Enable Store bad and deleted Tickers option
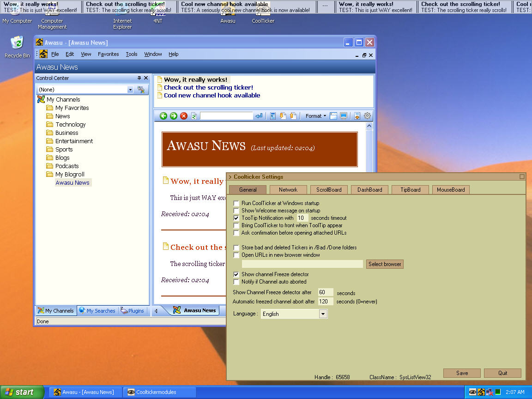The height and width of the screenshot is (399, 532). [x=236, y=248]
